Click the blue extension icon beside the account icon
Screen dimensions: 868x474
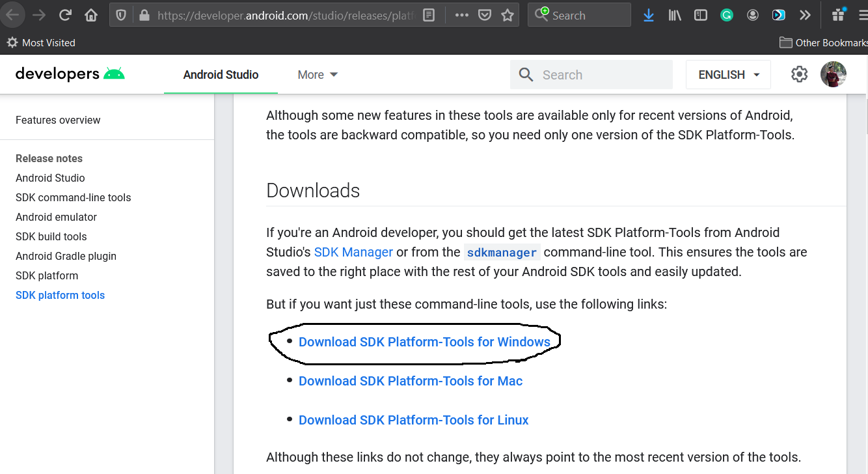tap(778, 15)
